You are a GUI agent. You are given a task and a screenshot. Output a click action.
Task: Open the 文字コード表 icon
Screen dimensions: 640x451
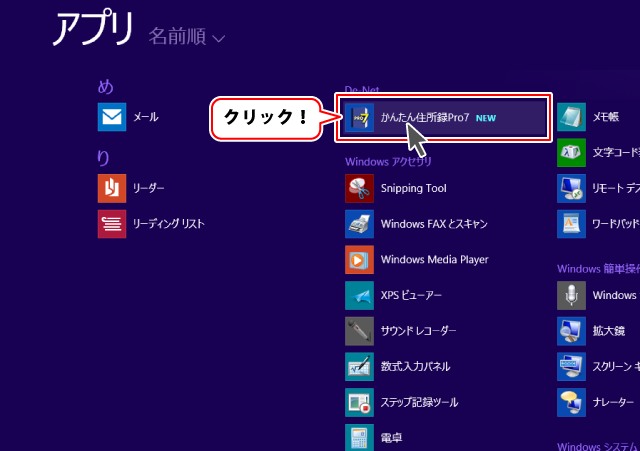click(x=571, y=153)
